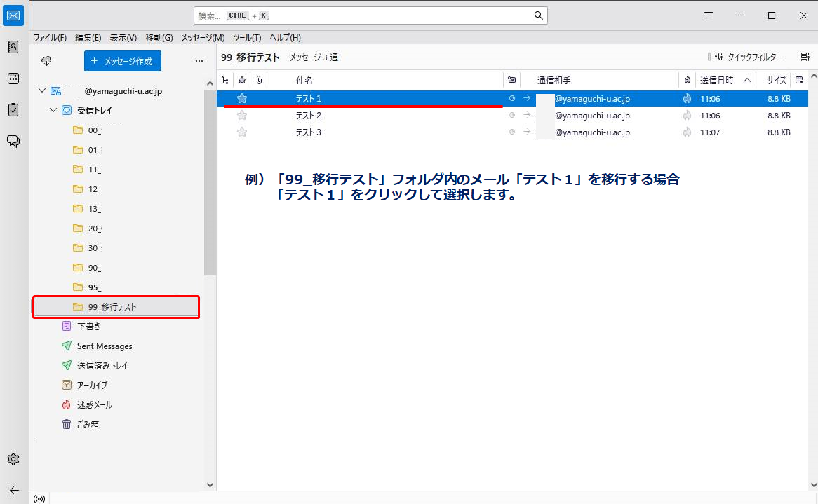Sort by junk status column header
This screenshot has width=818, height=504.
[687, 81]
